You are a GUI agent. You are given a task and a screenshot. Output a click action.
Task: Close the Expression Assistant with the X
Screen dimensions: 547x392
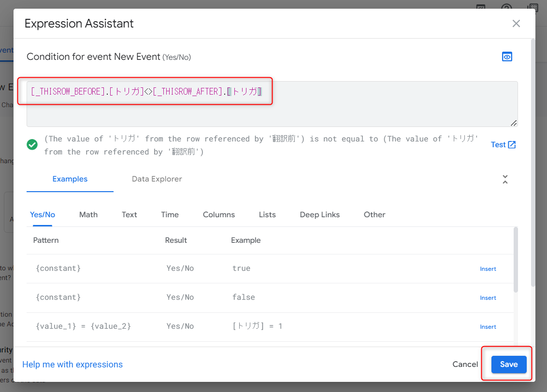tap(516, 23)
